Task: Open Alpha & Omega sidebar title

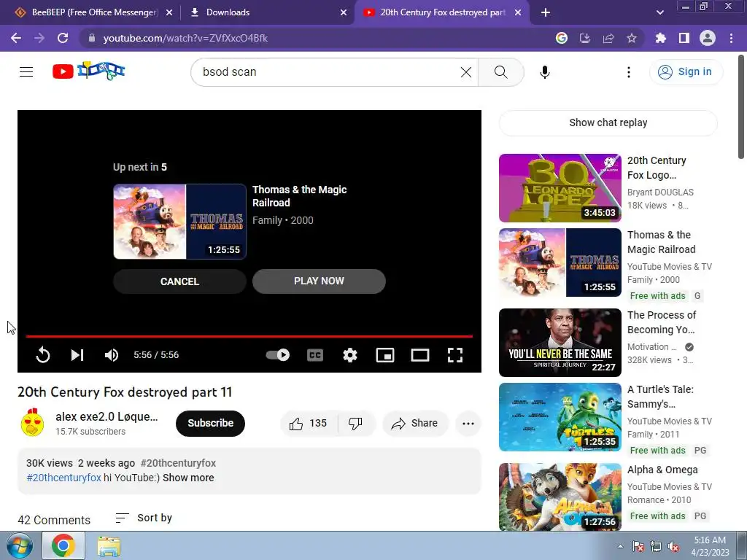Action: click(662, 470)
